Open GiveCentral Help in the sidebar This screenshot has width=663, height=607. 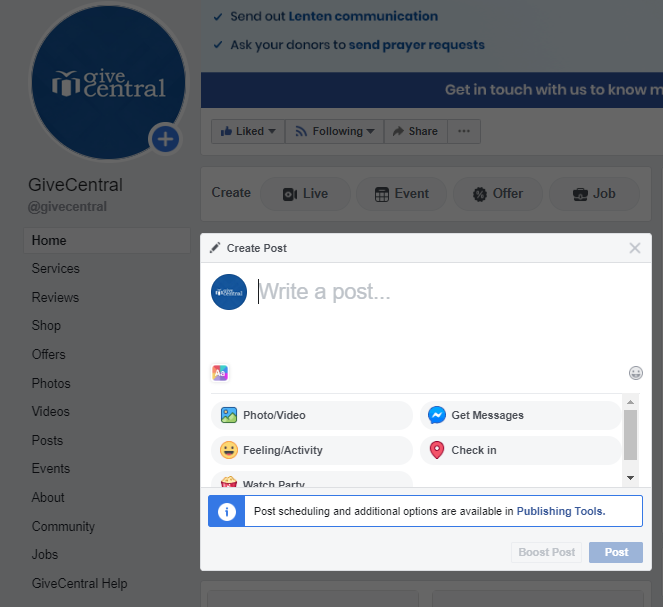pyautogui.click(x=79, y=583)
